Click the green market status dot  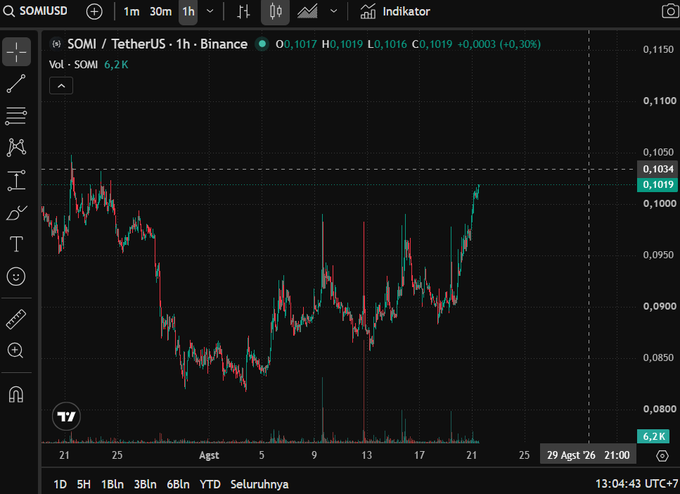(x=262, y=44)
